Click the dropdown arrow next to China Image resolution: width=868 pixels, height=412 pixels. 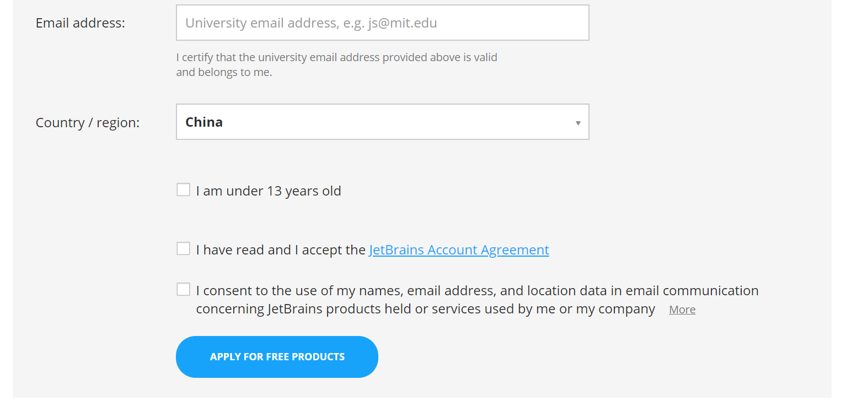tap(577, 122)
